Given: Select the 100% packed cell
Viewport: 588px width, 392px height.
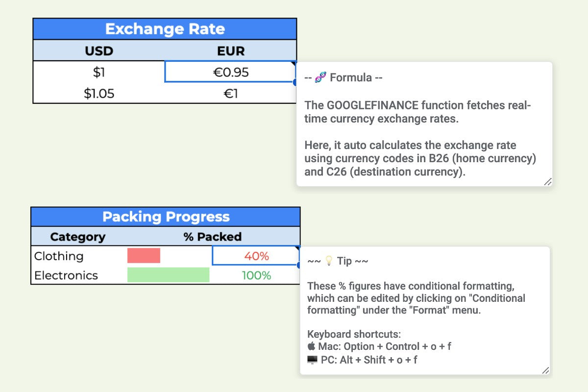Looking at the screenshot, I should (256, 275).
